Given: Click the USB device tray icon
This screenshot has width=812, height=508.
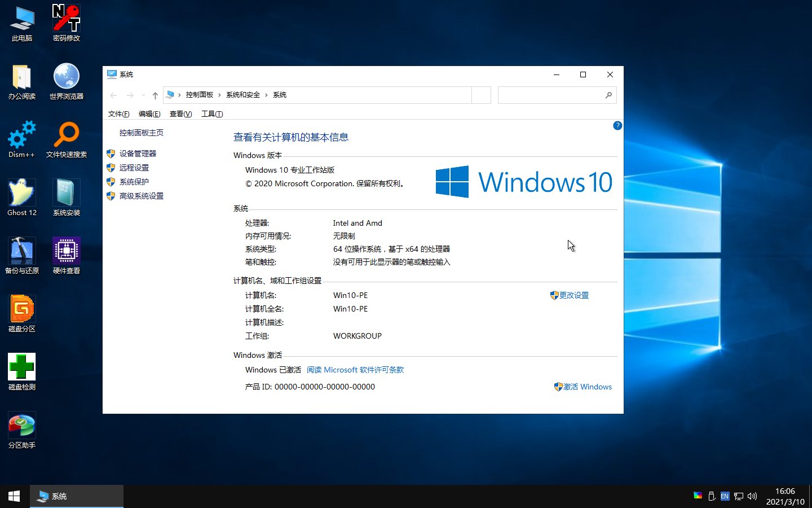Looking at the screenshot, I should (712, 496).
